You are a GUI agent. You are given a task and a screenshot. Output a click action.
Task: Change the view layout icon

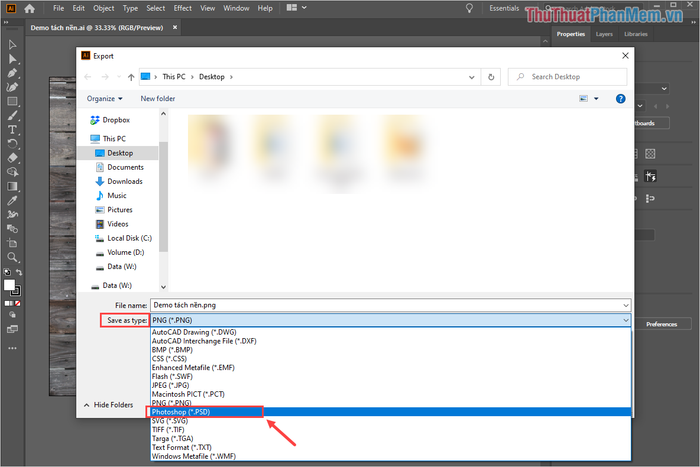coord(583,99)
